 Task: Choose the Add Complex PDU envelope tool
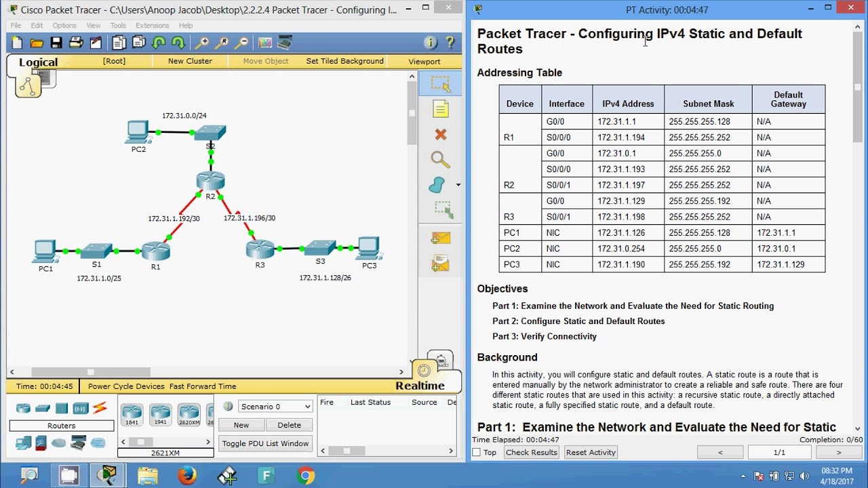(441, 262)
